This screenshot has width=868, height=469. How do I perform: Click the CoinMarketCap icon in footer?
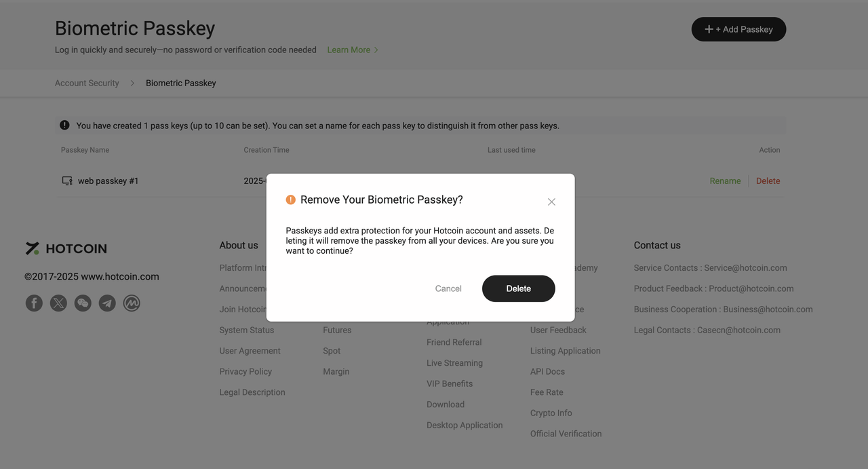(x=132, y=303)
